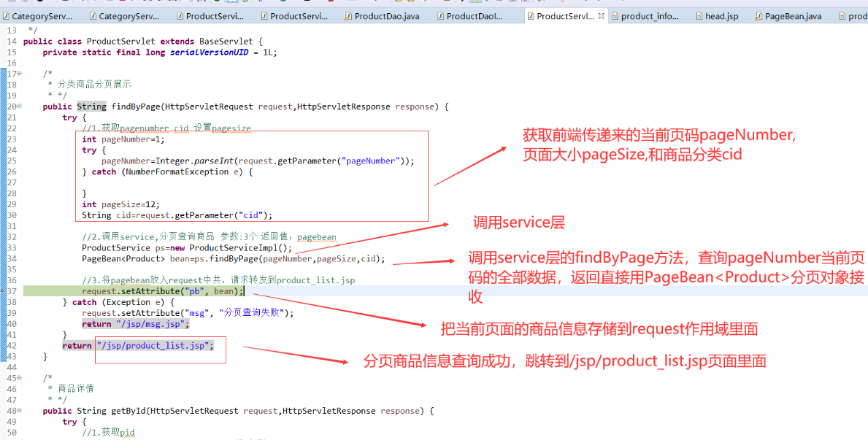Image resolution: width=868 pixels, height=440 pixels.
Task: Click the //1.获取pid comment on line 50
Action: pos(109,432)
